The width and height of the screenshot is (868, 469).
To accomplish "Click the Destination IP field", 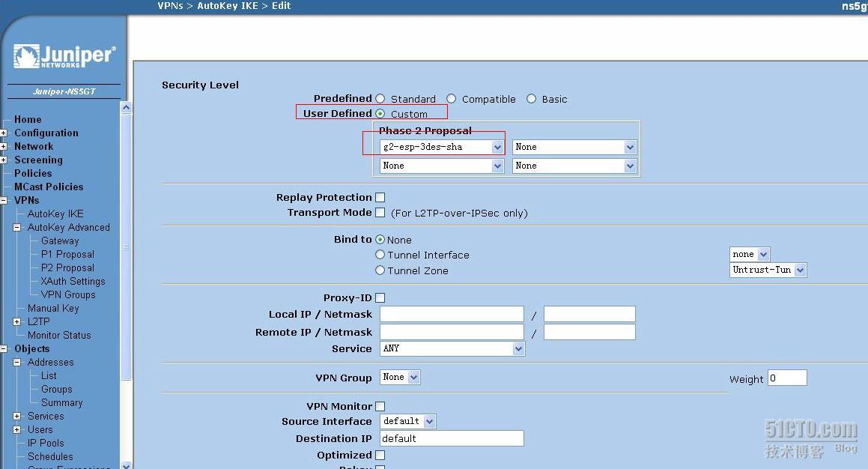I will click(x=452, y=438).
